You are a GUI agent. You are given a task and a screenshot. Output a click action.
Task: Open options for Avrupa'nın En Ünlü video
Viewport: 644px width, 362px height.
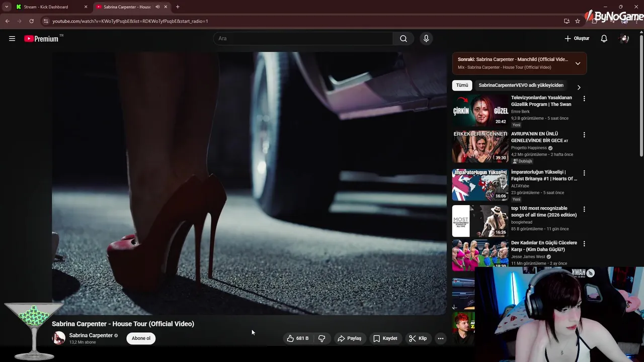pyautogui.click(x=584, y=135)
